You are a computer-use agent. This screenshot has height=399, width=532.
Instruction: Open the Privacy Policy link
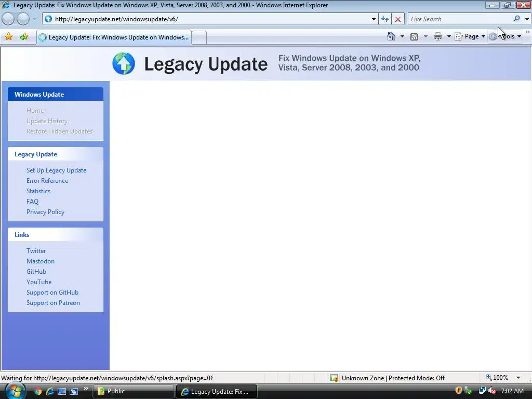click(46, 212)
